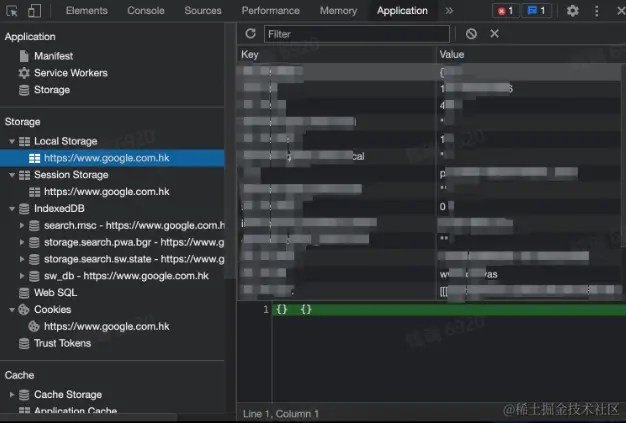The image size is (626, 423).
Task: Expand the search.msc IndexedDB database
Action: pyautogui.click(x=22, y=226)
